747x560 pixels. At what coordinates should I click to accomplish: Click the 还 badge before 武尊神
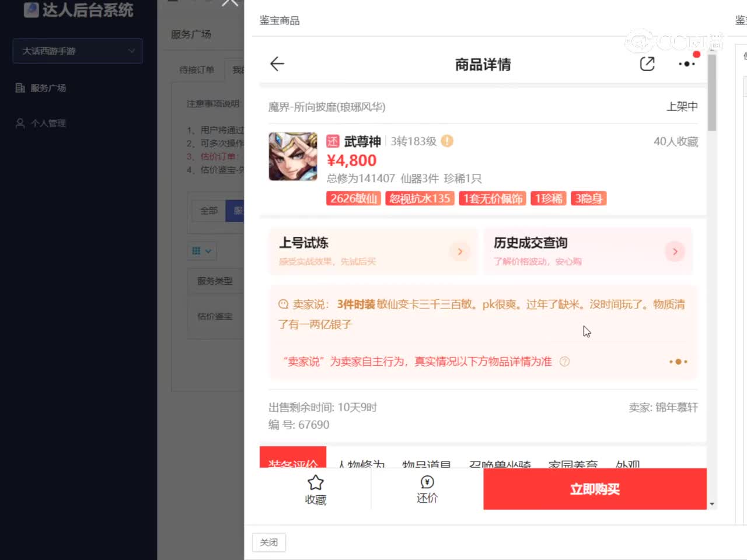point(333,141)
